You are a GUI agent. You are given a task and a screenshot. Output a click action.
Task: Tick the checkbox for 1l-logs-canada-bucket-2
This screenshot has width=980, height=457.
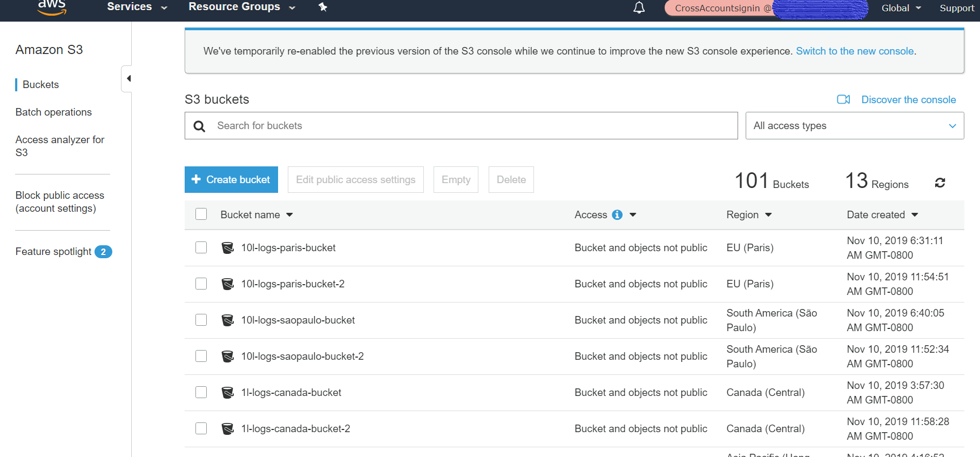201,428
